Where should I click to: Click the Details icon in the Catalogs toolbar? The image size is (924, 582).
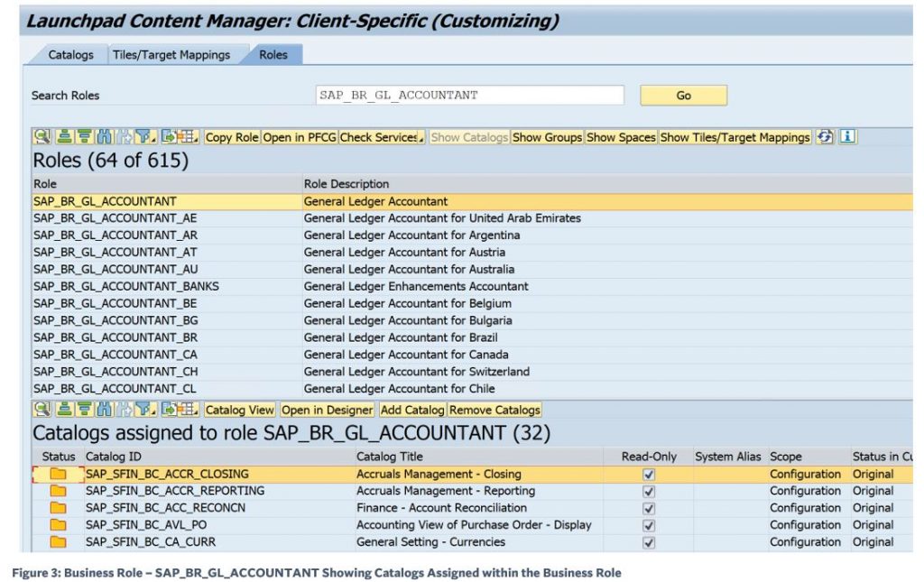tap(42, 410)
